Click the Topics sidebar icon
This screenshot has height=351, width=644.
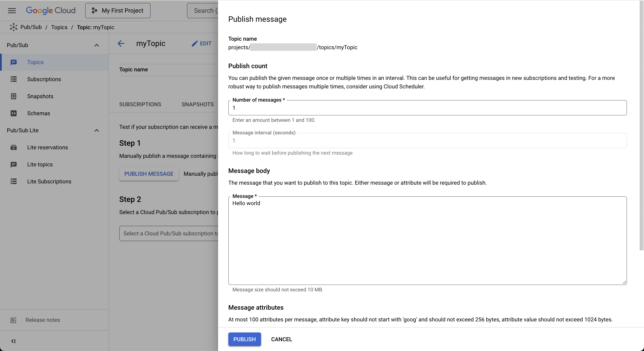[13, 62]
